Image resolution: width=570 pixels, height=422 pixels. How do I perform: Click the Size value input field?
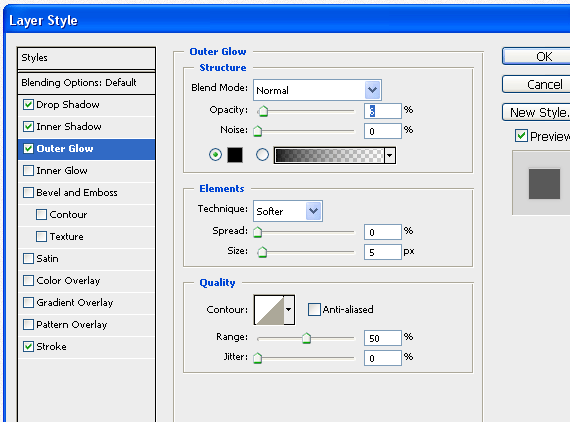[x=383, y=252]
